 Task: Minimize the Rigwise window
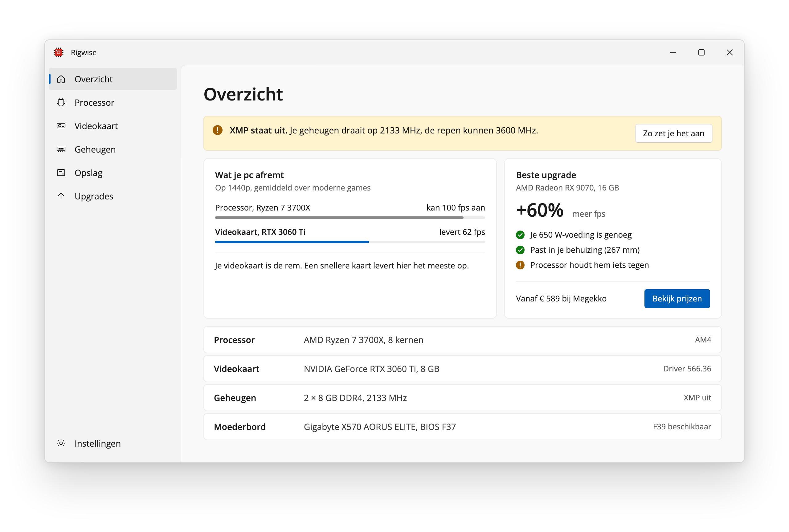(x=673, y=52)
